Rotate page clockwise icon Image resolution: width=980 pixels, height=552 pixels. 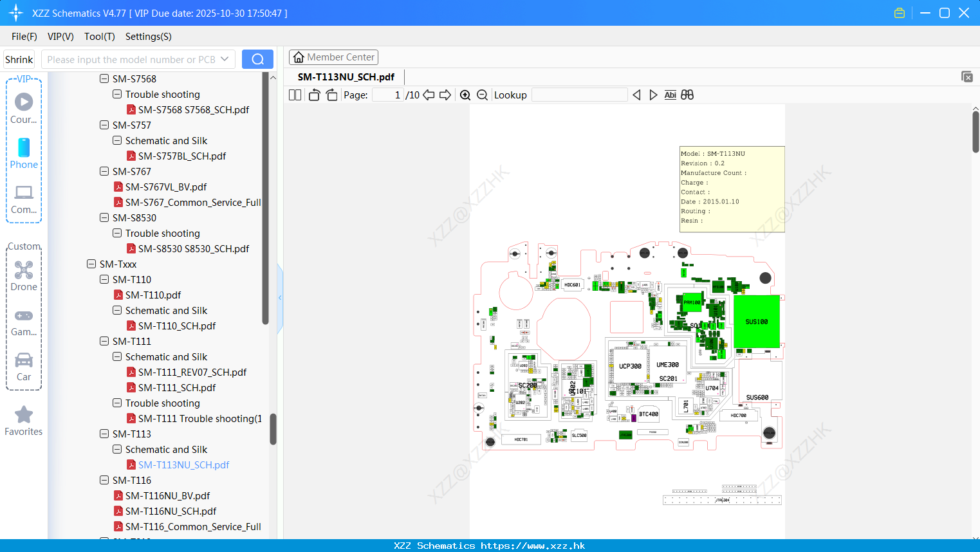(x=331, y=95)
